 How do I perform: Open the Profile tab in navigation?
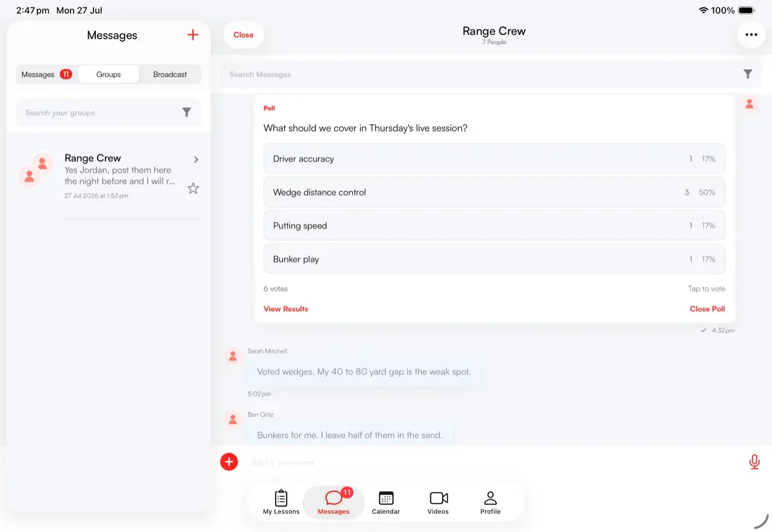pos(490,502)
